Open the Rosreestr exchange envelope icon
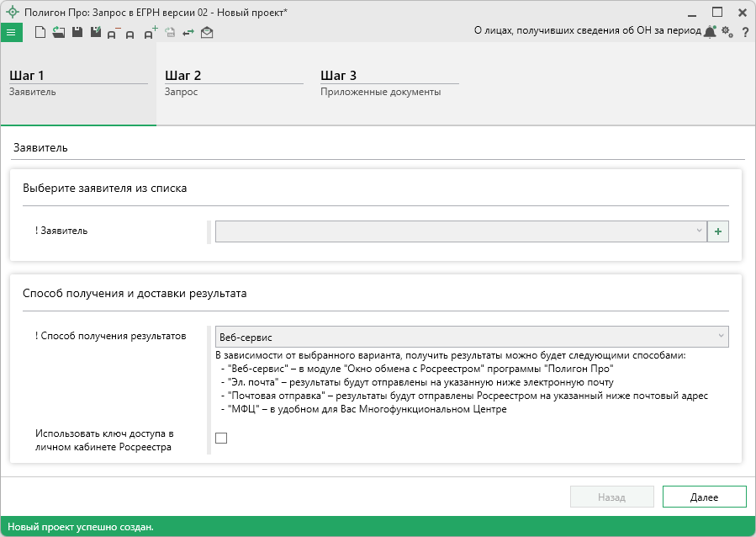The image size is (756, 537). (x=207, y=33)
